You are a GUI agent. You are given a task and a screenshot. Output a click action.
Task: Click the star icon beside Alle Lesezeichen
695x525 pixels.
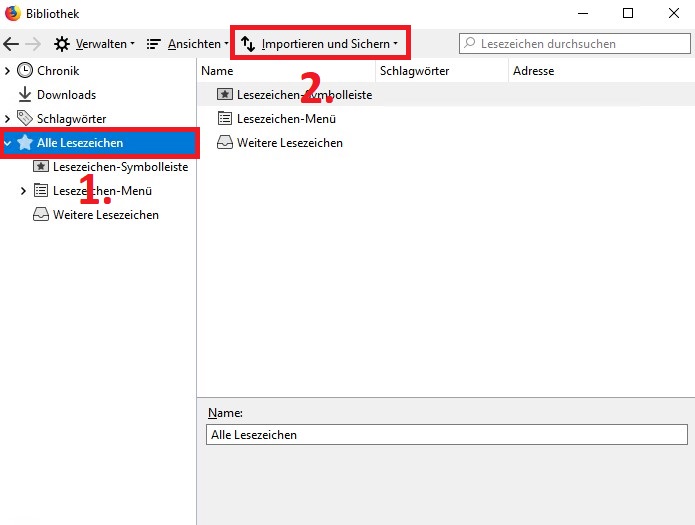25,143
